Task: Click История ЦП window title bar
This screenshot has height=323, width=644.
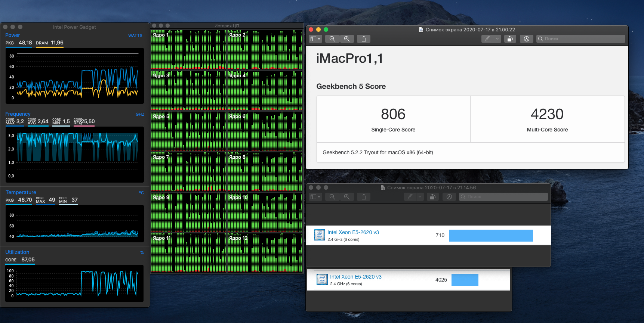Action: point(227,26)
